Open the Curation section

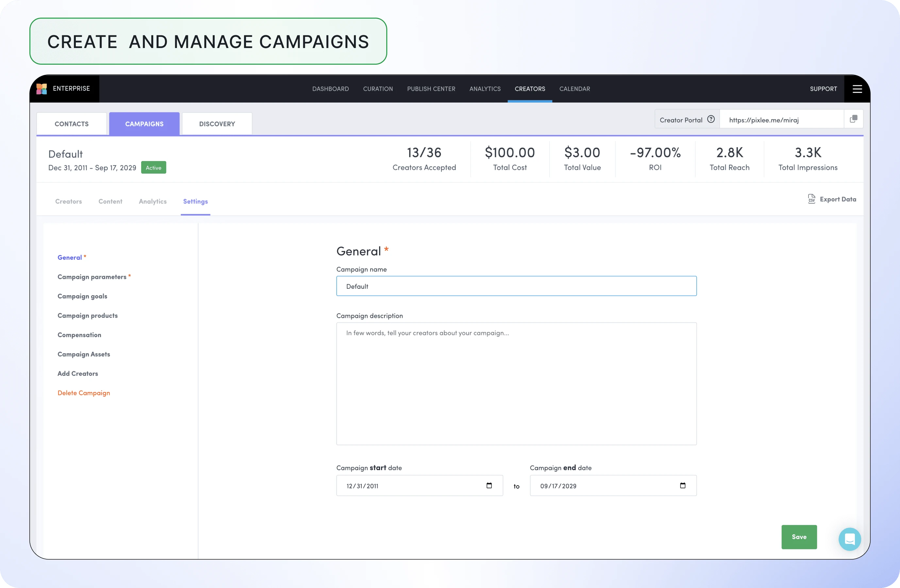[377, 89]
